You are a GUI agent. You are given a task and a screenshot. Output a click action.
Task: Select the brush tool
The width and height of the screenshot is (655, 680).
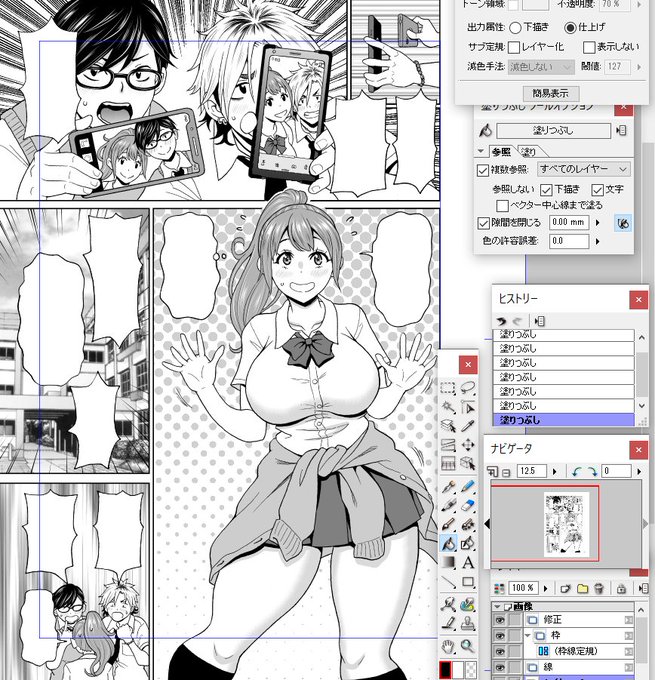pyautogui.click(x=448, y=525)
